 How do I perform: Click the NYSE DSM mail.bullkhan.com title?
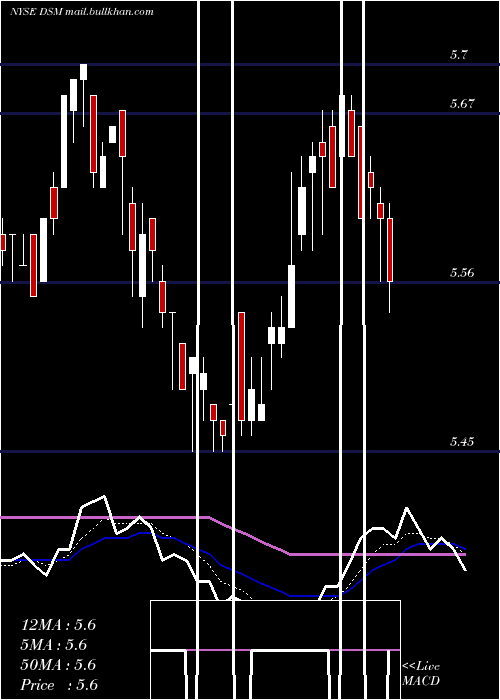82,12
